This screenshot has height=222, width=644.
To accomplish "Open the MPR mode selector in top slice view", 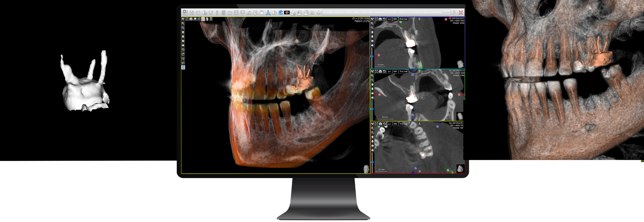I will click(x=395, y=19).
